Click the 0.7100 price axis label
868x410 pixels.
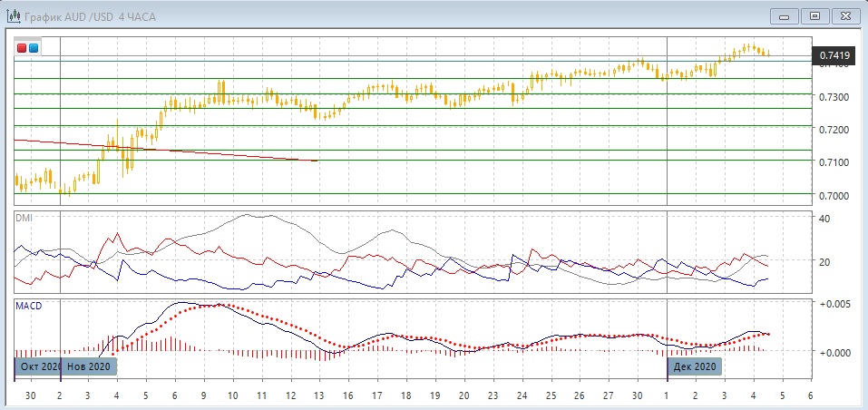834,162
